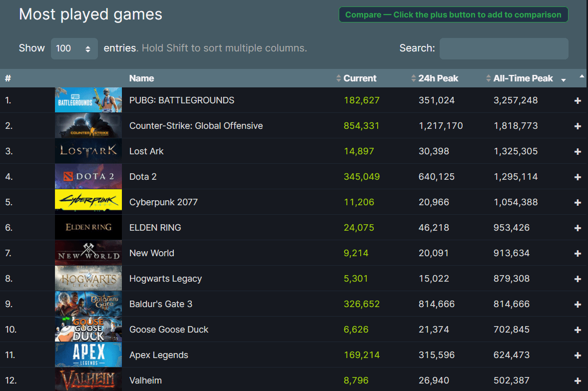Viewport: 588px width, 391px height.
Task: Click the New World game thumbnail
Action: (x=88, y=253)
